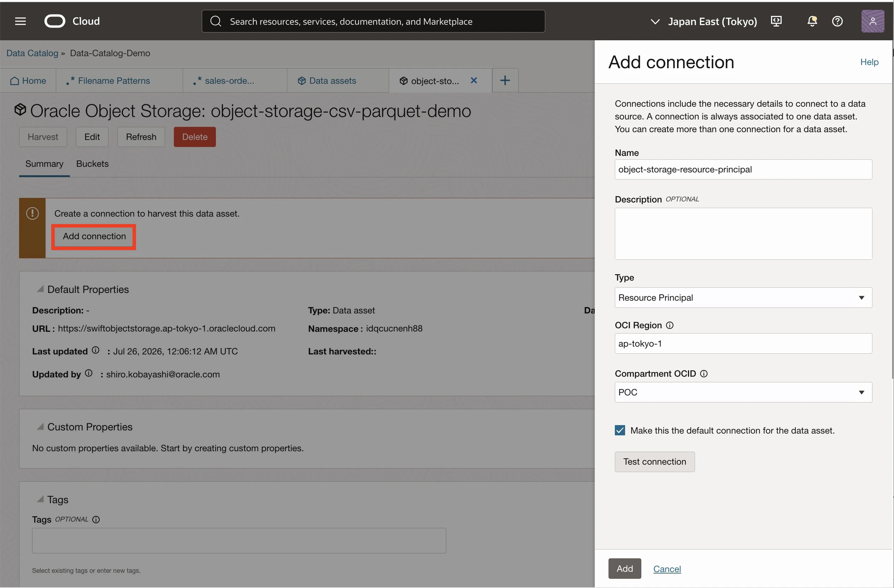
Task: Collapse the Tags section
Action: pyautogui.click(x=40, y=499)
